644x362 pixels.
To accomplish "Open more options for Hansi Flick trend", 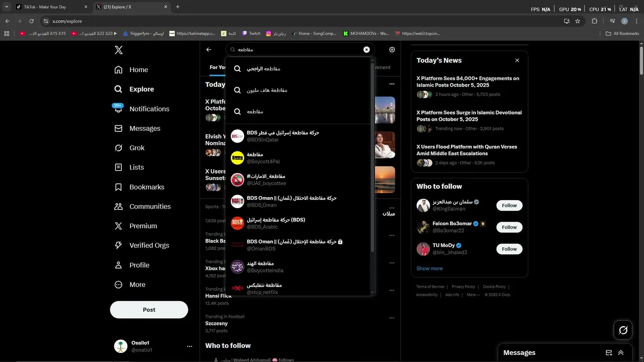I will 391,290.
